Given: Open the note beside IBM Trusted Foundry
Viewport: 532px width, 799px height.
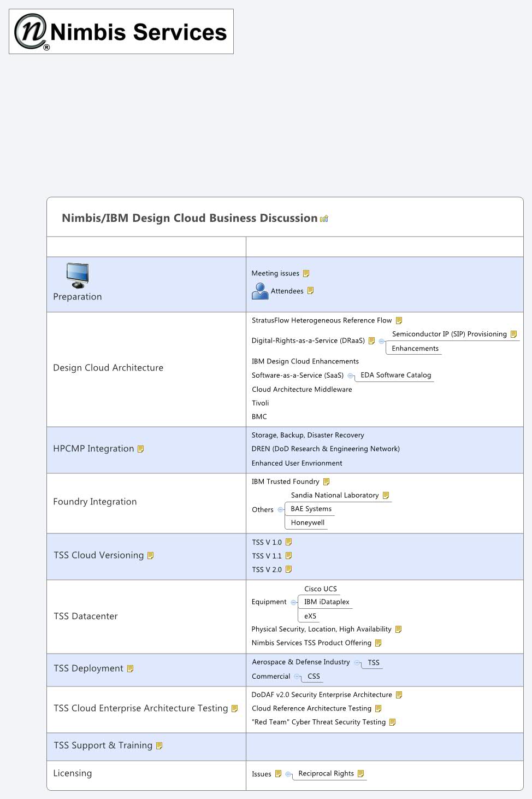Looking at the screenshot, I should point(326,481).
